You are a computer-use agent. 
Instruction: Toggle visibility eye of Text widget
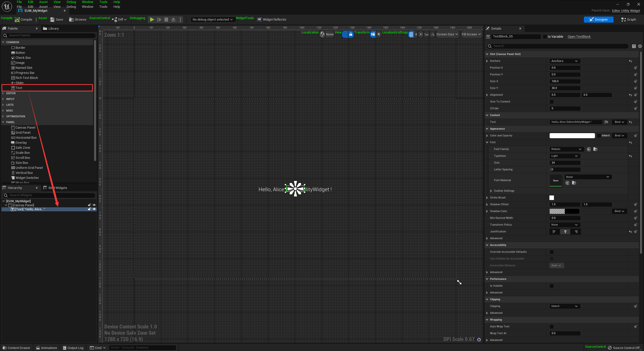94,209
